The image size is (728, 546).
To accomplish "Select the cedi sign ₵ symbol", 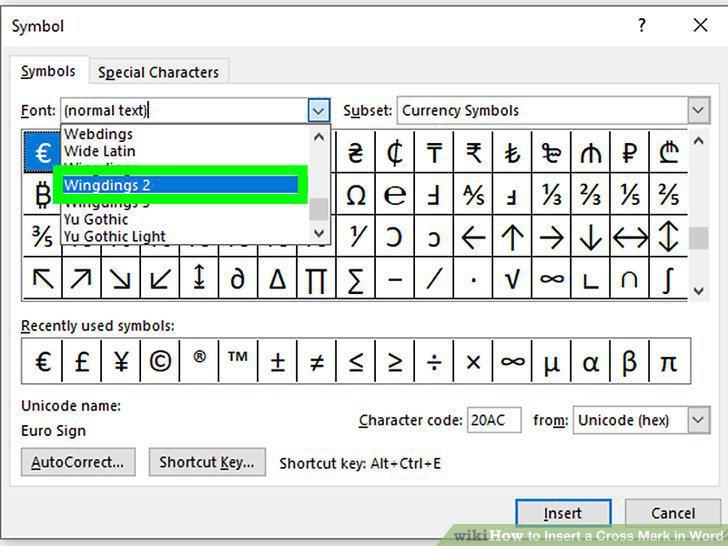I will point(395,152).
